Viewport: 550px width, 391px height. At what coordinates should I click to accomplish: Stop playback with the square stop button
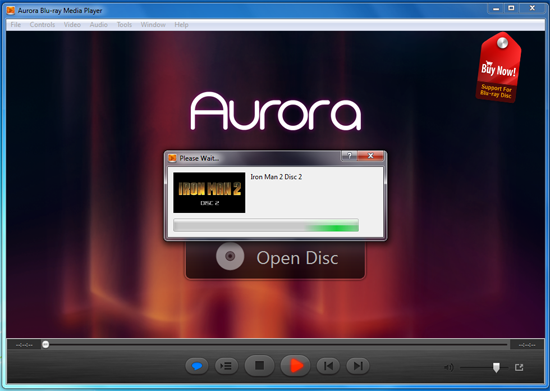tap(259, 366)
